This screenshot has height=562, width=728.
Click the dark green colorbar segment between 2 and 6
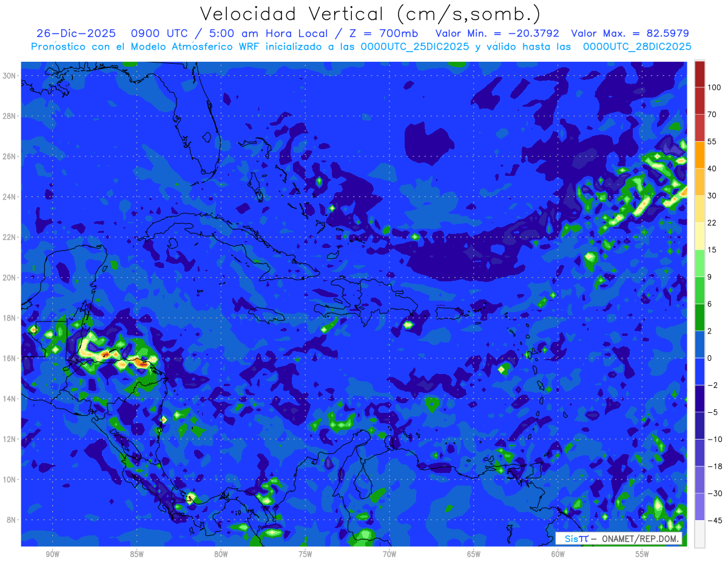tap(699, 317)
